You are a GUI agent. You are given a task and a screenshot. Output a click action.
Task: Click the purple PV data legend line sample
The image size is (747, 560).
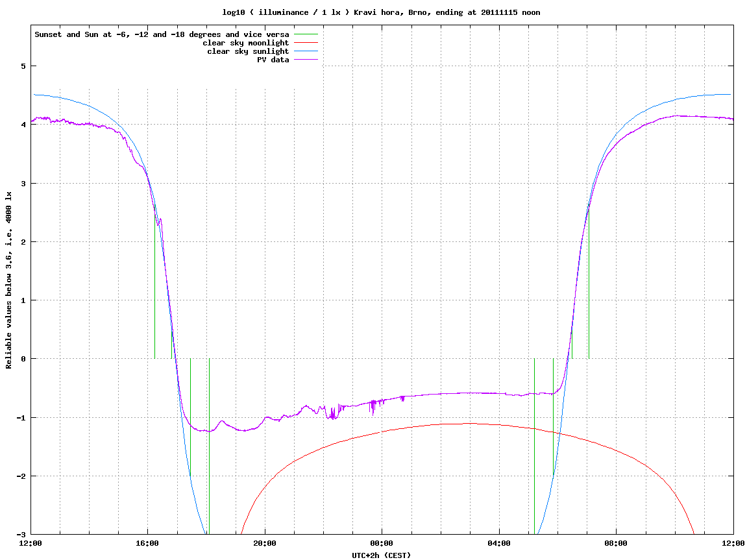(306, 60)
